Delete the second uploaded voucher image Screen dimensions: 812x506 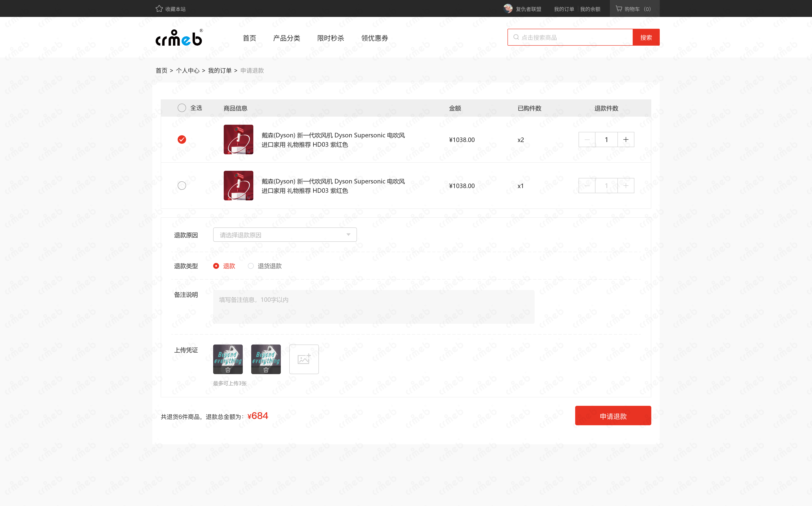(x=266, y=370)
